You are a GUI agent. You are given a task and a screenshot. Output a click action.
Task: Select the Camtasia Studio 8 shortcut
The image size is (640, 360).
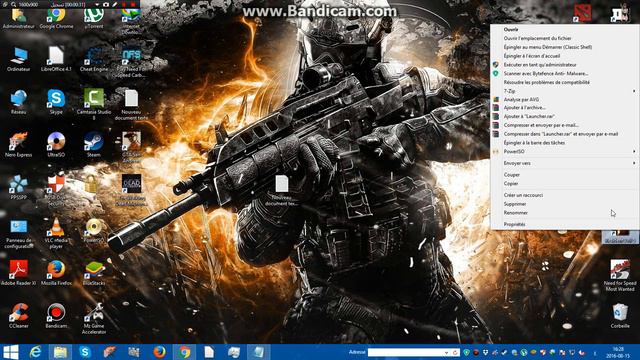tap(93, 104)
